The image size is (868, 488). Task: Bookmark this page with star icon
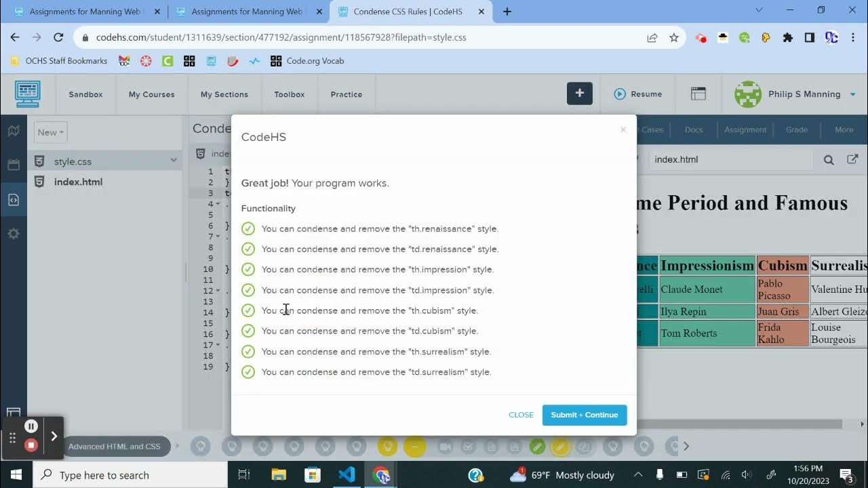pos(673,38)
